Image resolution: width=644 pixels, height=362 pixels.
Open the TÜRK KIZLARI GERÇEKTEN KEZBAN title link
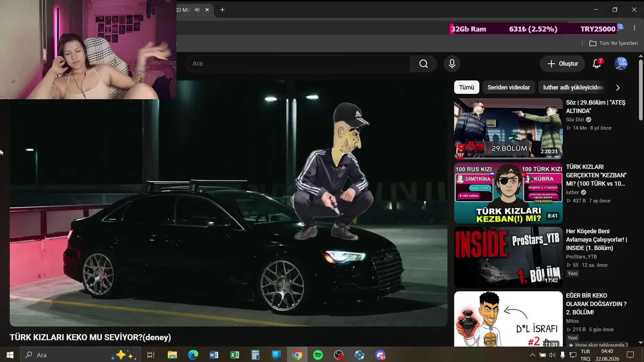click(596, 175)
